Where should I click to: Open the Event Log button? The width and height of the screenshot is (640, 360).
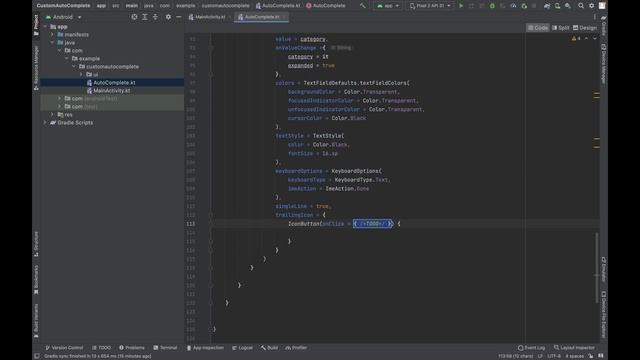click(x=531, y=348)
